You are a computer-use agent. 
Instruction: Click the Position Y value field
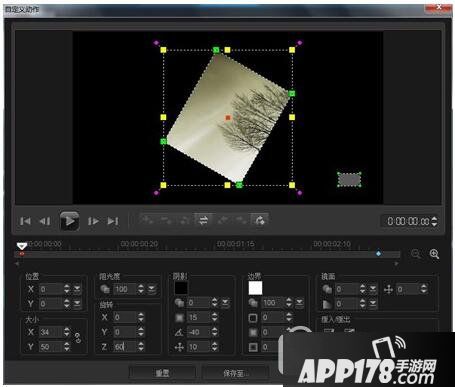(x=51, y=304)
